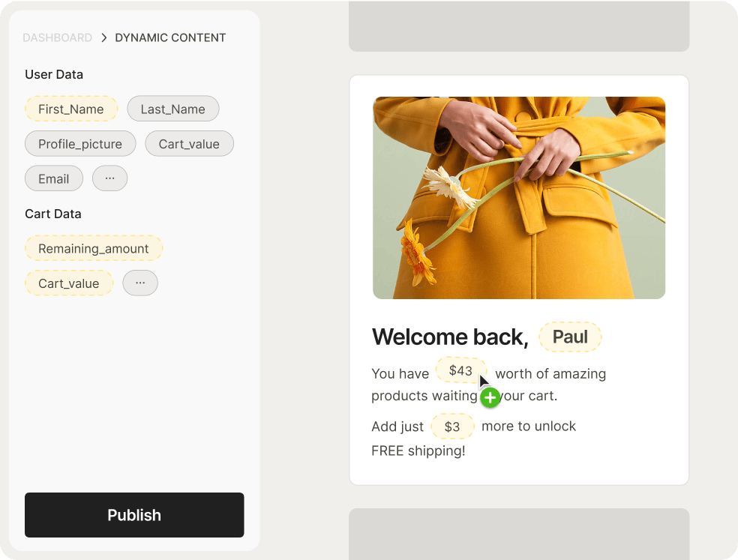Select the gray placeholder block below the card
Screen dimensions: 738x560
click(519, 534)
